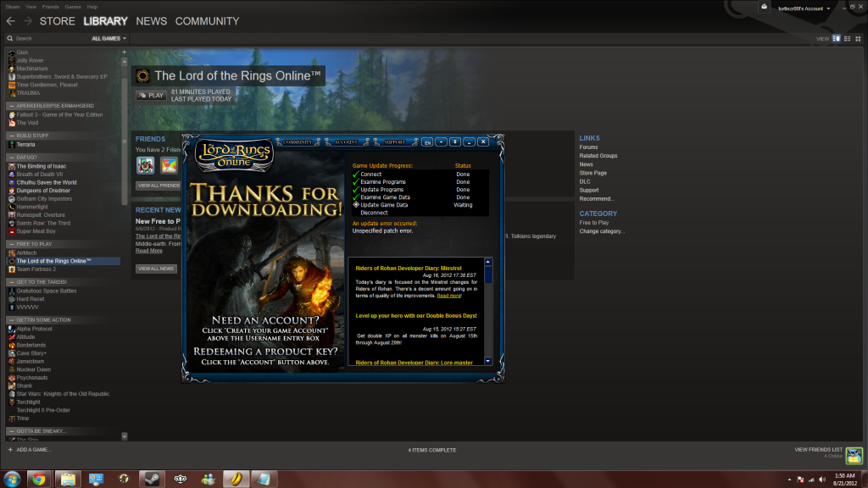Viewport: 868px width, 488px height.
Task: Open the control panel monitor taskbar icon
Action: [x=97, y=480]
